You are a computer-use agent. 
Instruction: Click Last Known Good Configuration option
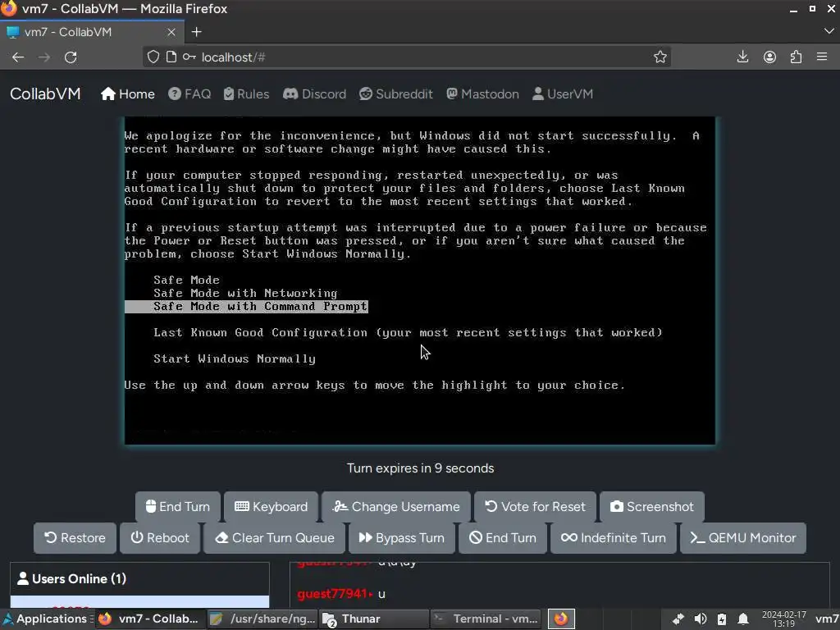409,333
